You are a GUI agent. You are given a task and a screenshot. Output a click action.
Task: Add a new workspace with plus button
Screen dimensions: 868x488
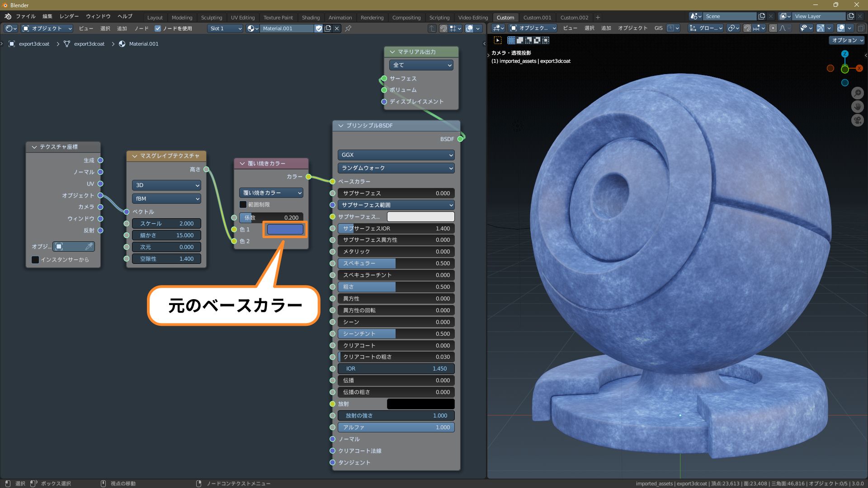(x=598, y=18)
